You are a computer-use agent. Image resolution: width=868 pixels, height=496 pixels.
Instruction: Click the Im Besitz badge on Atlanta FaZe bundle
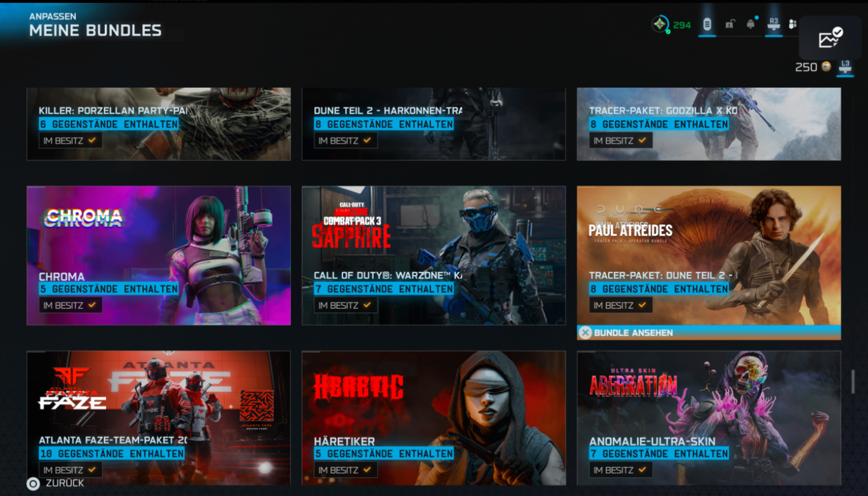(70, 470)
